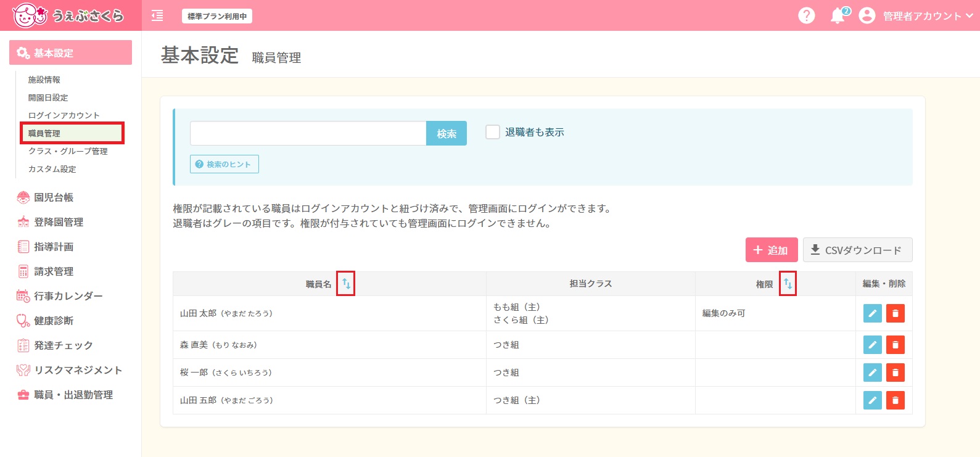Click the 園児台帳 child face icon

(x=23, y=197)
